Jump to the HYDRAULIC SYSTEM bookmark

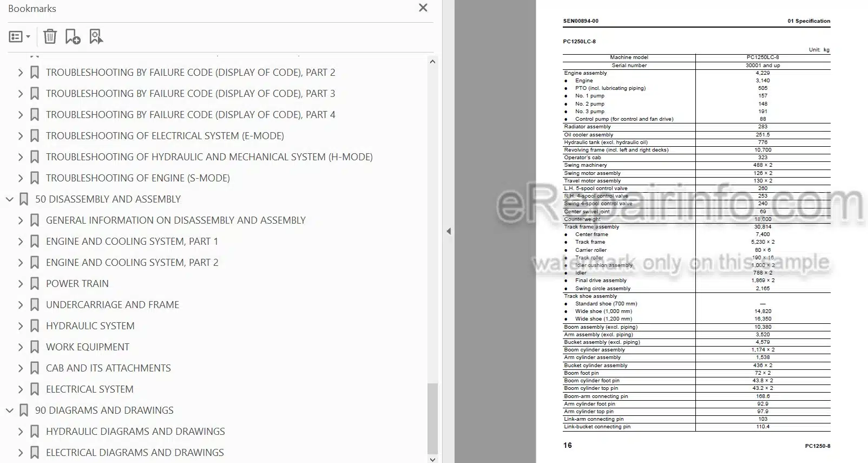click(90, 326)
